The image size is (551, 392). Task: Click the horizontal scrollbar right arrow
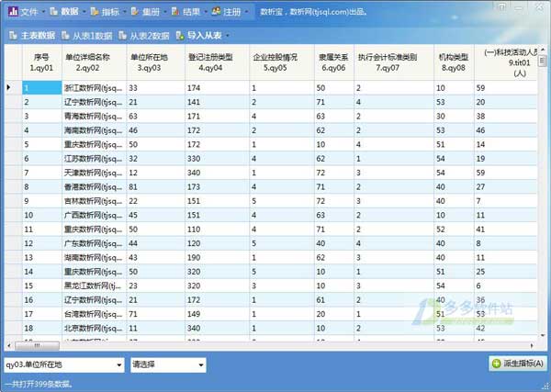pos(532,346)
